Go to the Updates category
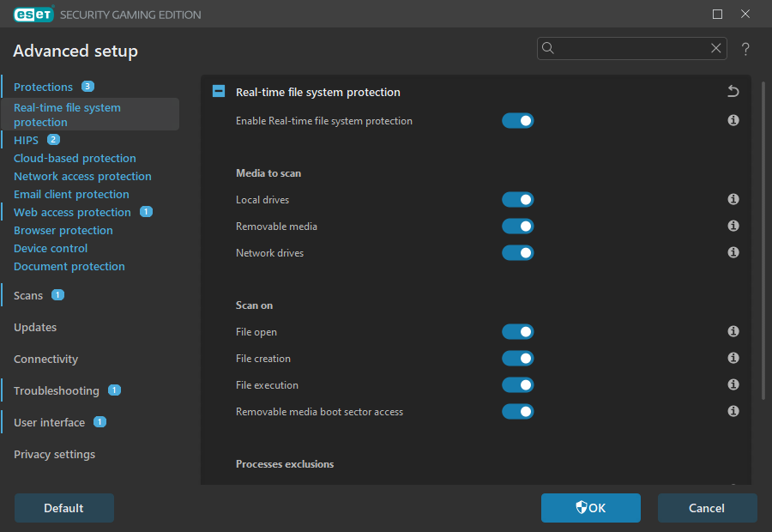 [x=35, y=327]
